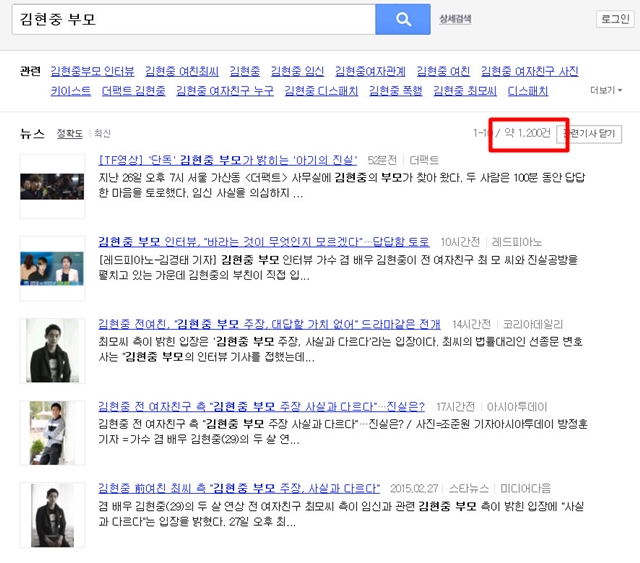Click the 17시간전 timestamp
This screenshot has height=563, width=640.
click(456, 407)
